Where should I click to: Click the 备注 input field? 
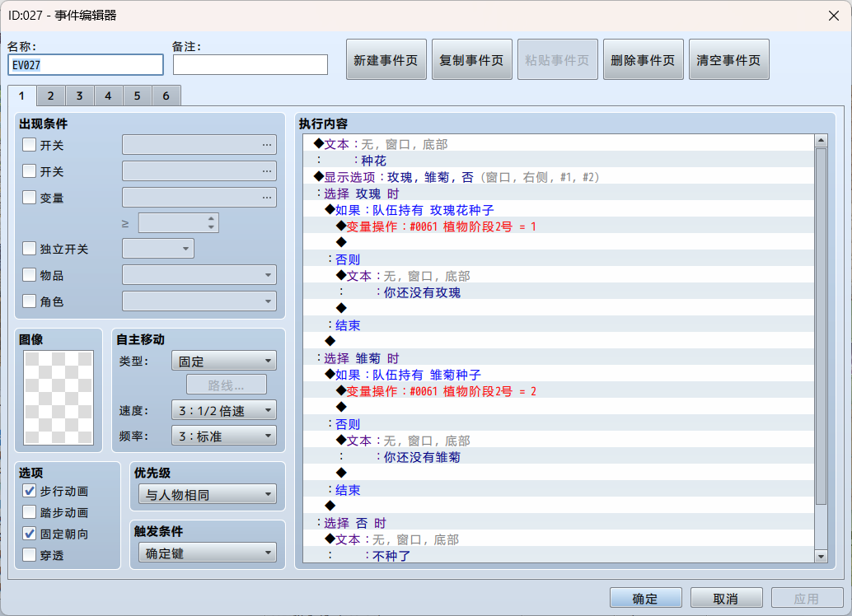click(250, 64)
